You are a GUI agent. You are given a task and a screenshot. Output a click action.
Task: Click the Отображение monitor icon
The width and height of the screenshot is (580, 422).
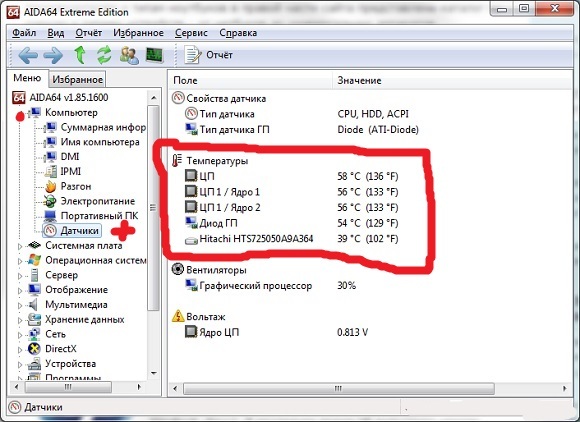pos(34,290)
